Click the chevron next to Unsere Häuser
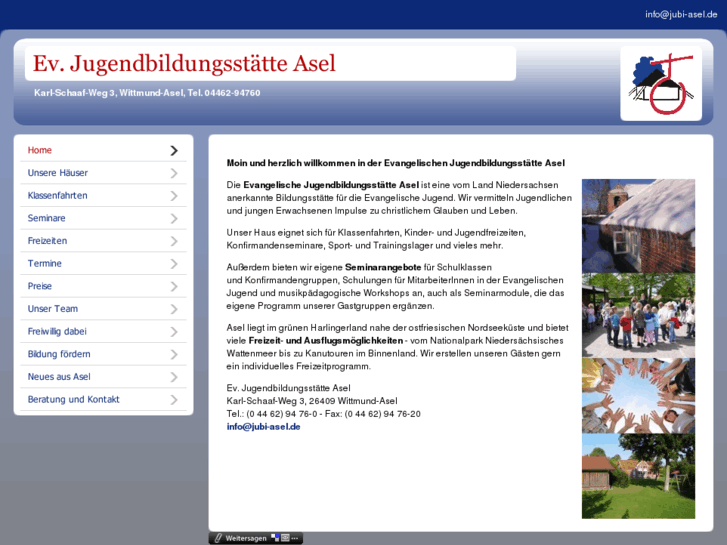727x545 pixels. [x=174, y=173]
